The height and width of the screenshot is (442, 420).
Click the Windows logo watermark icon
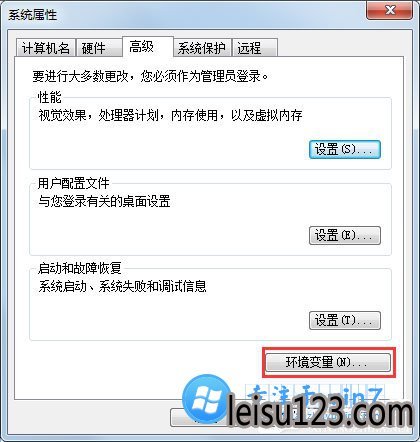207,399
